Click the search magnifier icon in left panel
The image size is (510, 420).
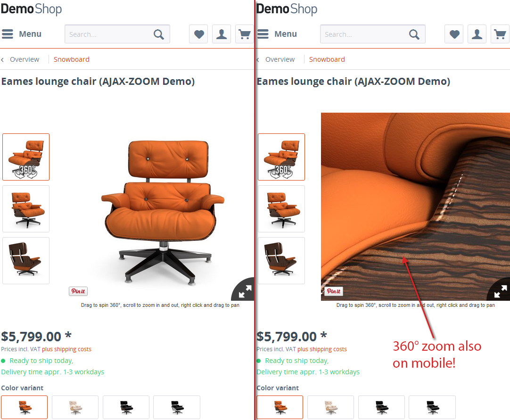point(159,34)
